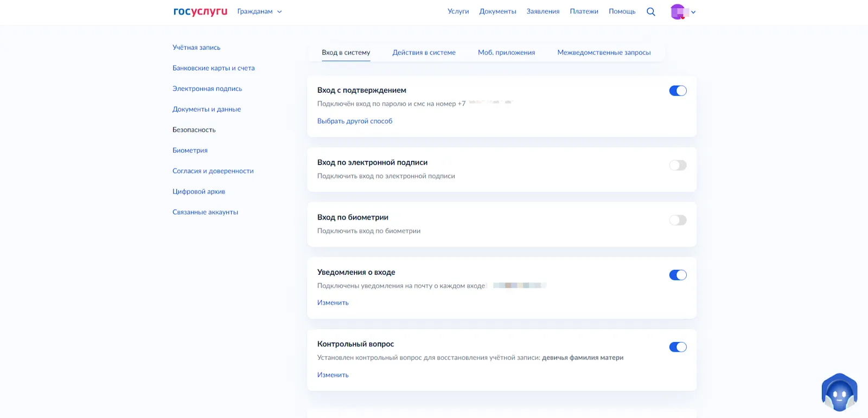The height and width of the screenshot is (418, 868).
Task: Click the Госуслуги logo
Action: [200, 11]
